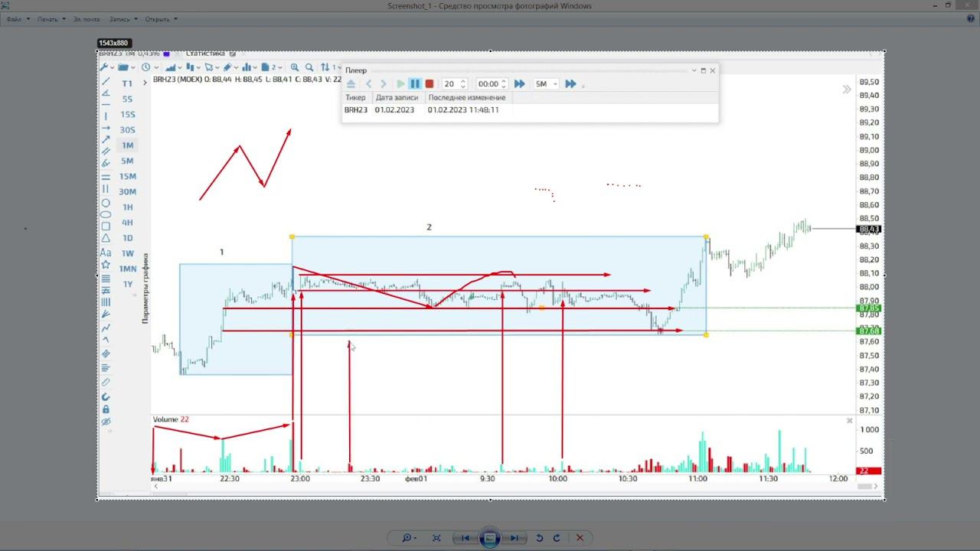This screenshot has width=980, height=551.
Task: Select the 5M timeframe in sidebar
Action: pyautogui.click(x=127, y=161)
